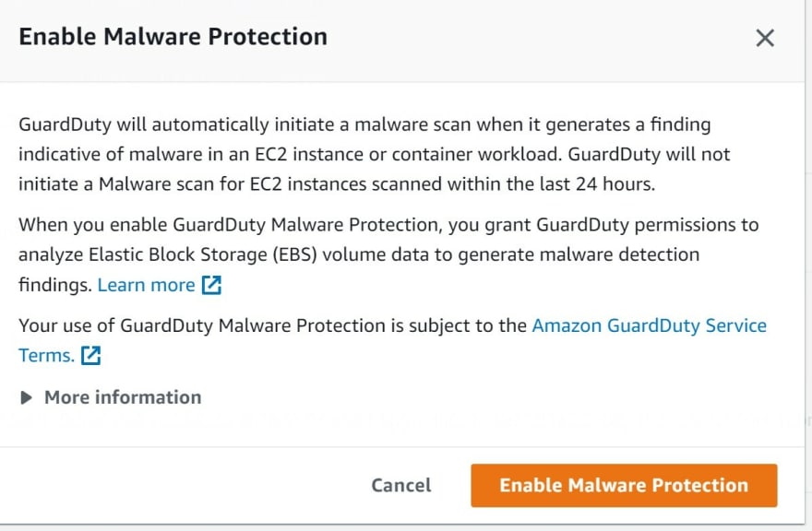The image size is (812, 531).
Task: Expand More information disclosure triangle
Action: tap(26, 397)
